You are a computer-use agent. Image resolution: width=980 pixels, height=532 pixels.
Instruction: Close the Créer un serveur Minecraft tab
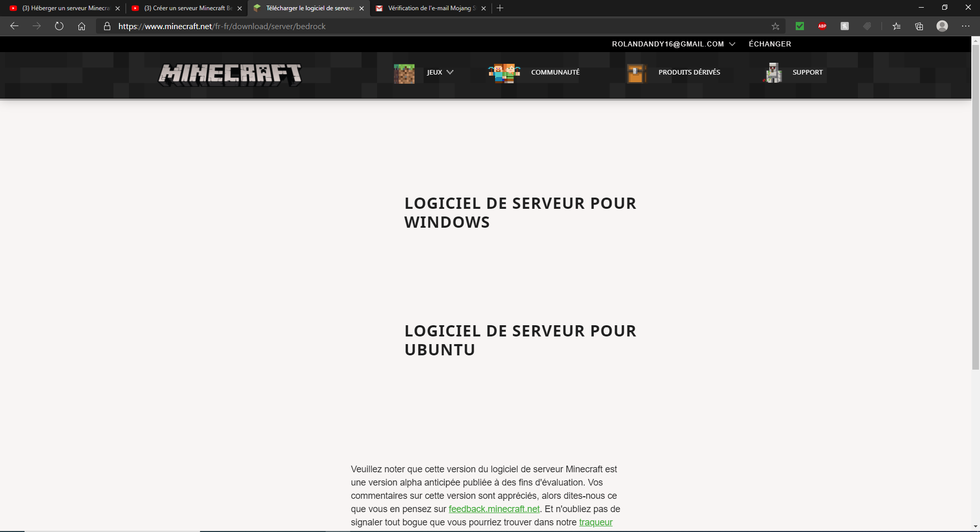tap(240, 8)
